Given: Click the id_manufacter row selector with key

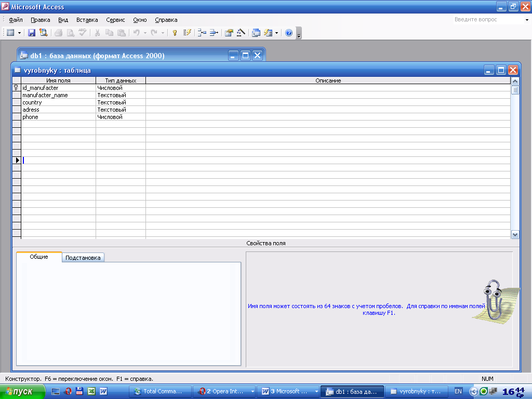Looking at the screenshot, I should [17, 88].
